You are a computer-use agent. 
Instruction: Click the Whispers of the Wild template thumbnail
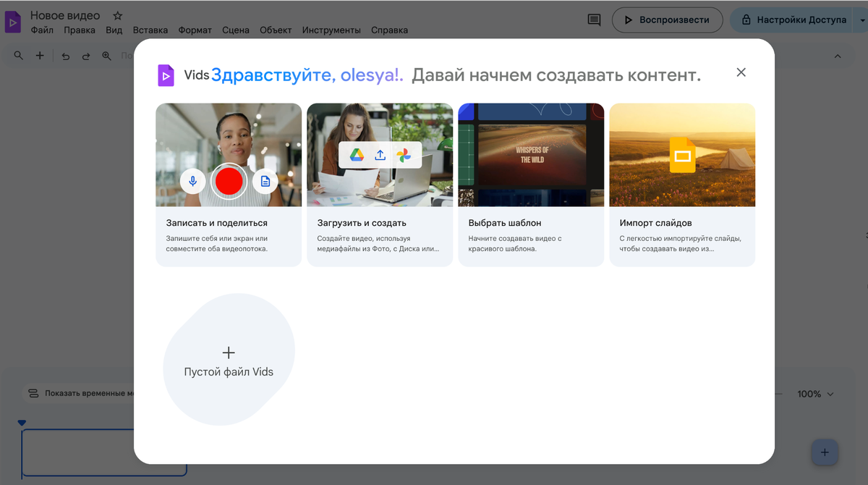click(531, 155)
